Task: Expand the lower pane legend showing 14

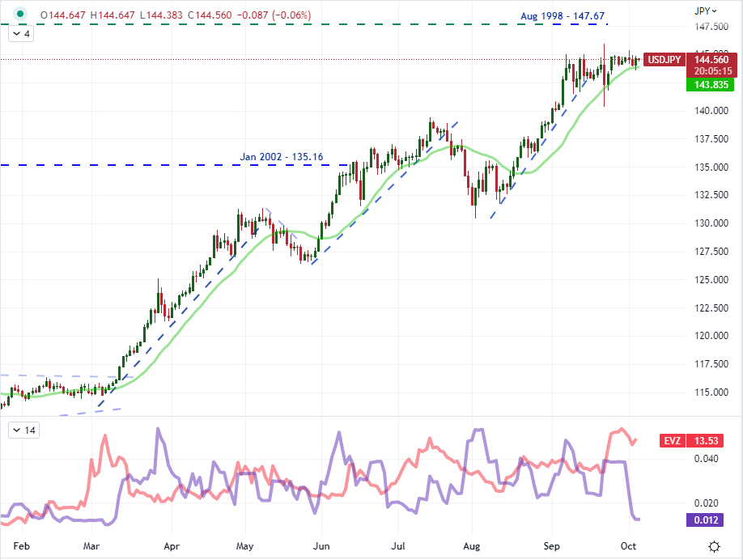Action: pos(24,431)
